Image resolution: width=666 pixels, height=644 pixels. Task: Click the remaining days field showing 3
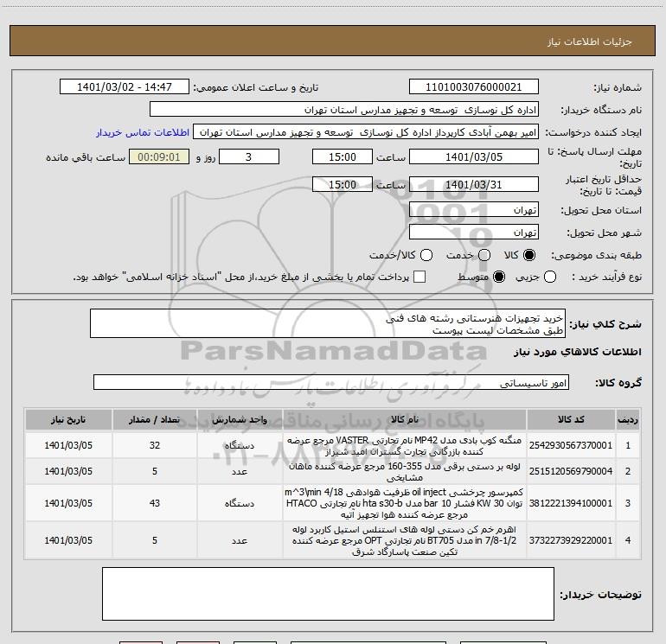coord(249,156)
